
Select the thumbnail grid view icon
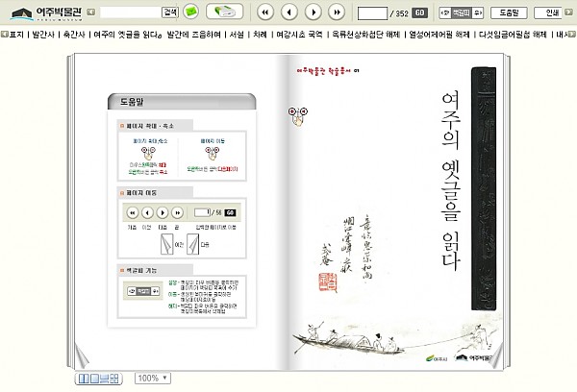[114, 379]
